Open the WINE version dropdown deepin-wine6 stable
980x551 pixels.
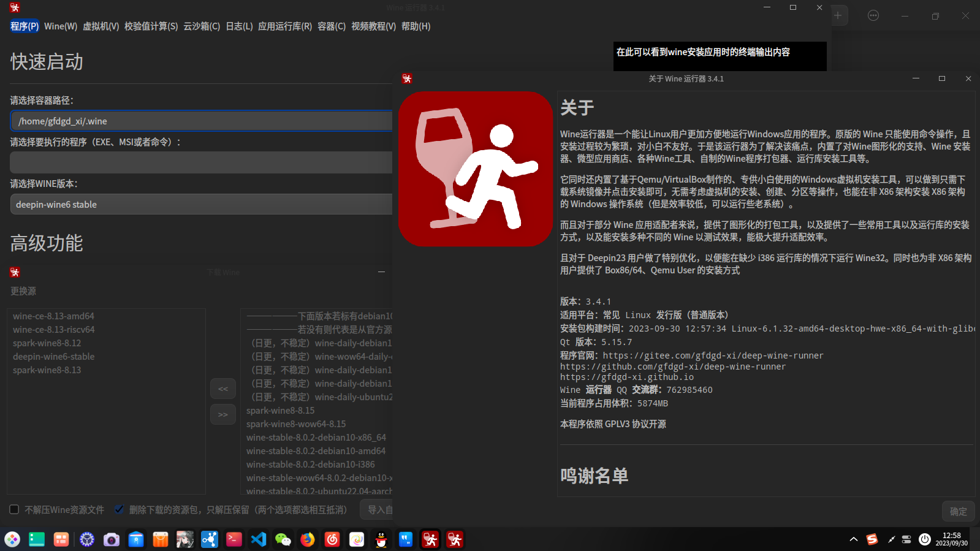[x=201, y=204]
